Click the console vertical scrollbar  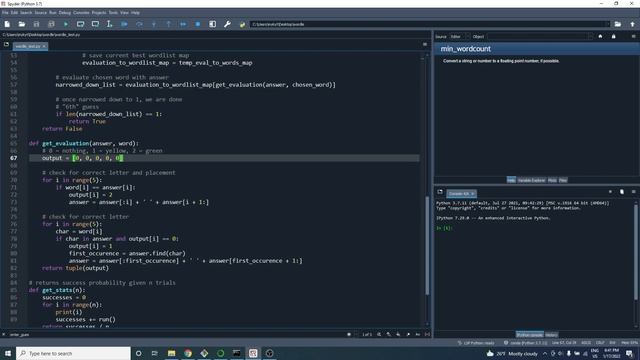pos(636,252)
